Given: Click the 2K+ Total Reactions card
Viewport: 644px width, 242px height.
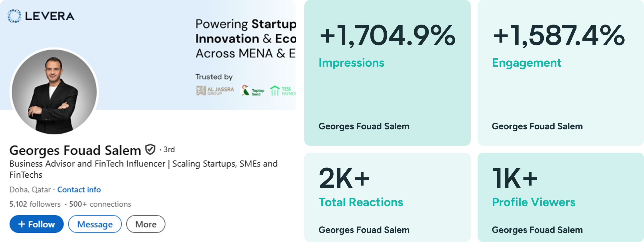Looking at the screenshot, I should [x=387, y=197].
